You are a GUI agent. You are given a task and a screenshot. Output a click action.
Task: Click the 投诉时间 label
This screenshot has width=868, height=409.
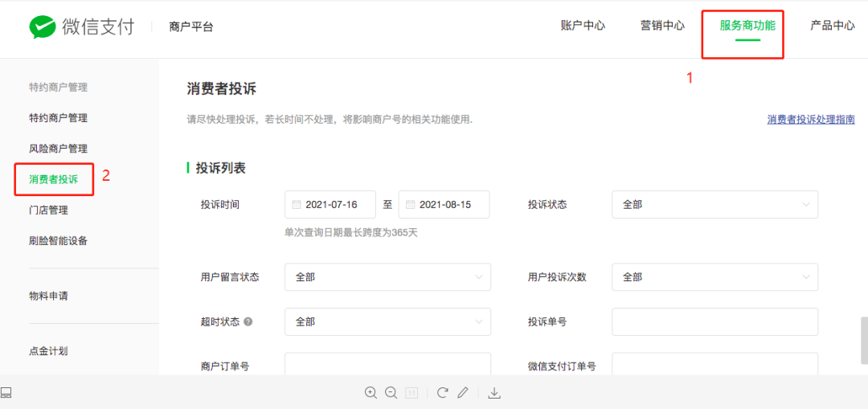(219, 205)
